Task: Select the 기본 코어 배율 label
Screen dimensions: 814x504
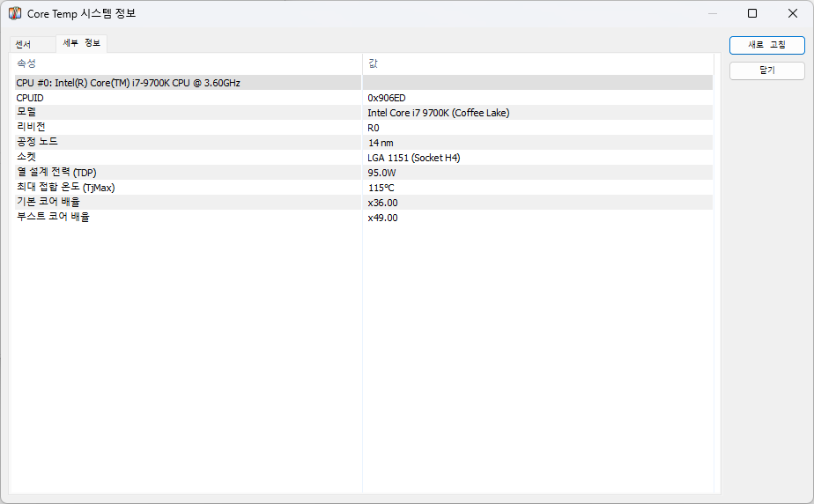Action: (x=48, y=202)
